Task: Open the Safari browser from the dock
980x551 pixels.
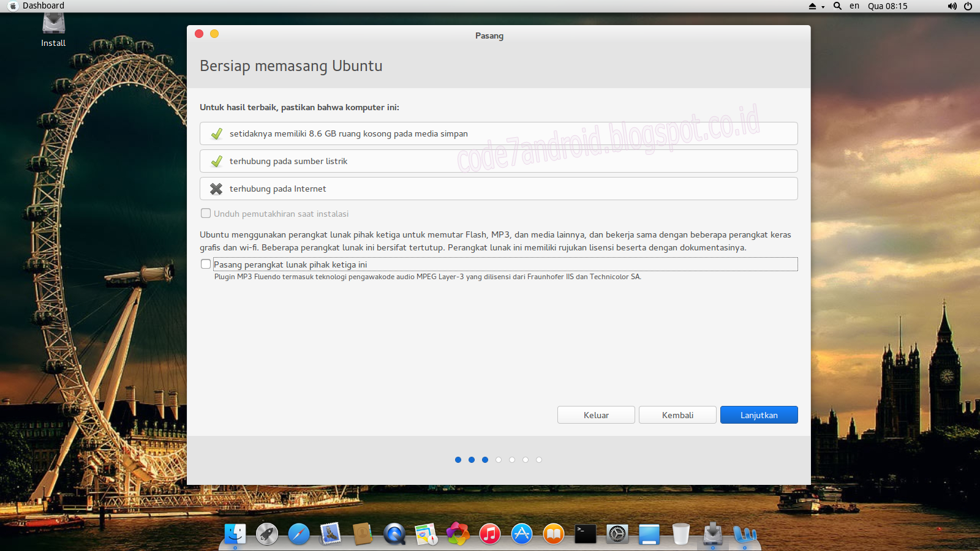Action: click(298, 534)
